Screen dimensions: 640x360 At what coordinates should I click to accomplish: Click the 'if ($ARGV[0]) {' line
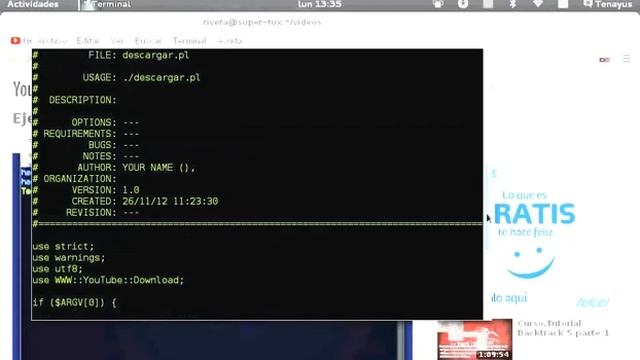tap(74, 303)
